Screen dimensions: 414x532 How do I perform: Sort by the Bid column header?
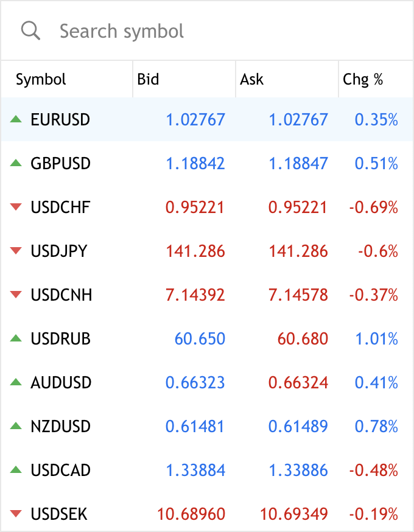tap(148, 80)
